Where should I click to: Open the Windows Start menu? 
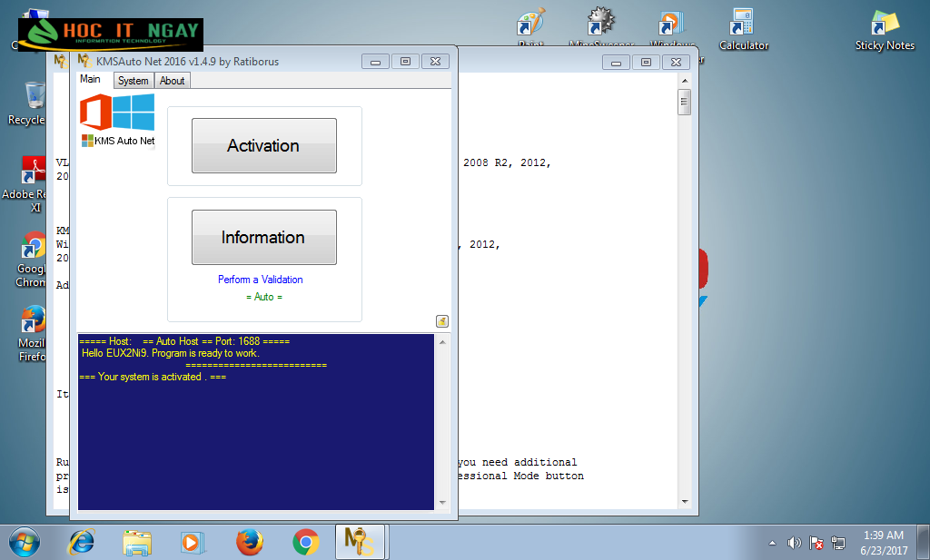point(25,542)
